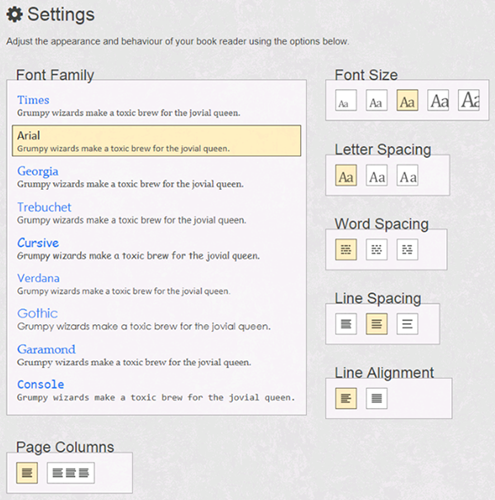Pick the medium word spacing icon
The width and height of the screenshot is (495, 500).
(x=376, y=249)
